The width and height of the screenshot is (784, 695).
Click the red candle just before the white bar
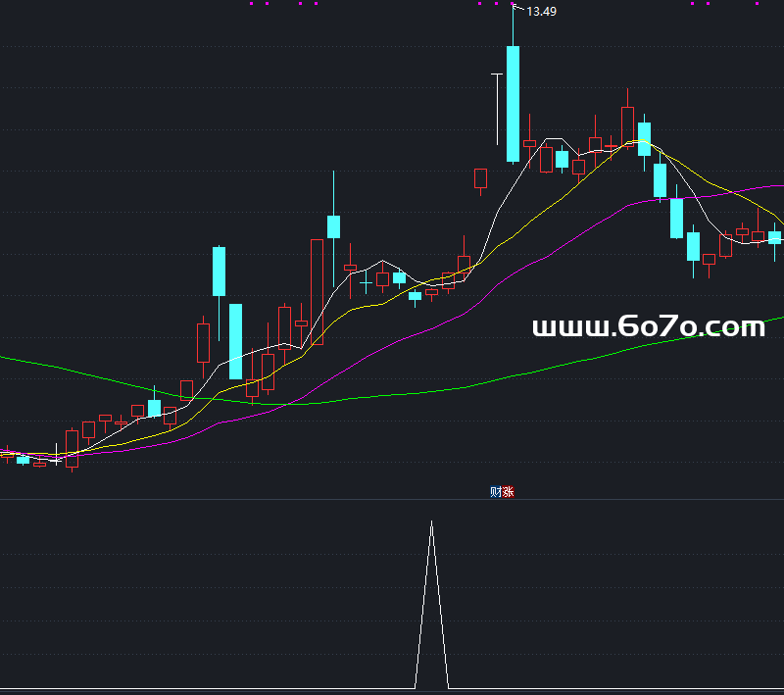tap(480, 178)
